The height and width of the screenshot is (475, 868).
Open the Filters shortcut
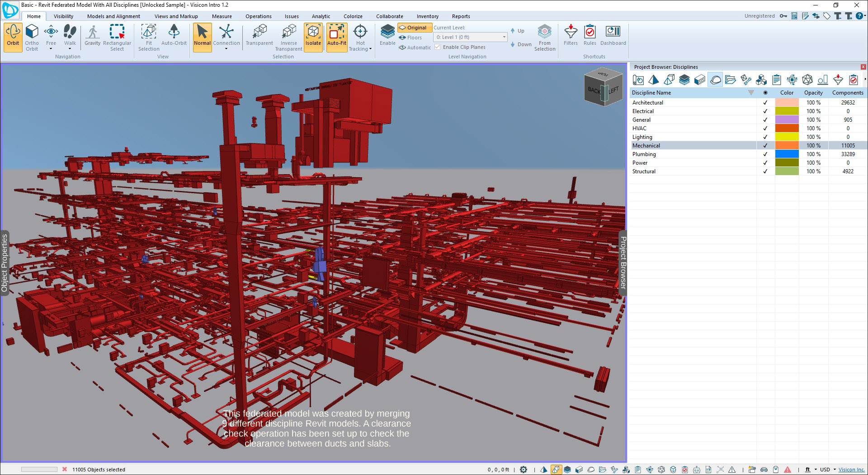click(571, 35)
